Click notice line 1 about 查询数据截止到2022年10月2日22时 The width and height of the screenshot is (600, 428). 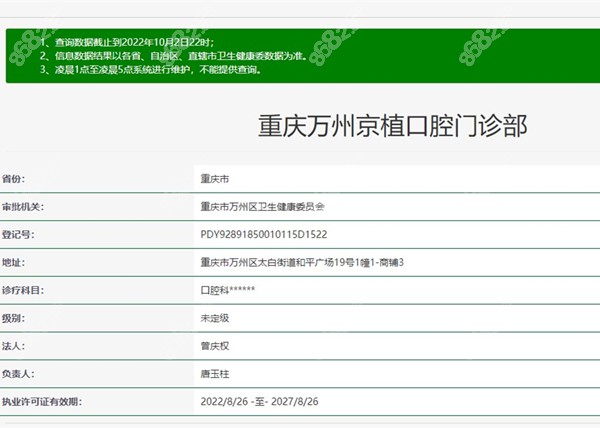(127, 42)
